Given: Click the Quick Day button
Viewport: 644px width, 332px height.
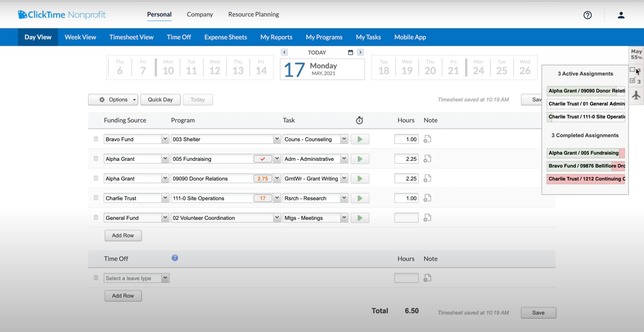Looking at the screenshot, I should point(160,100).
